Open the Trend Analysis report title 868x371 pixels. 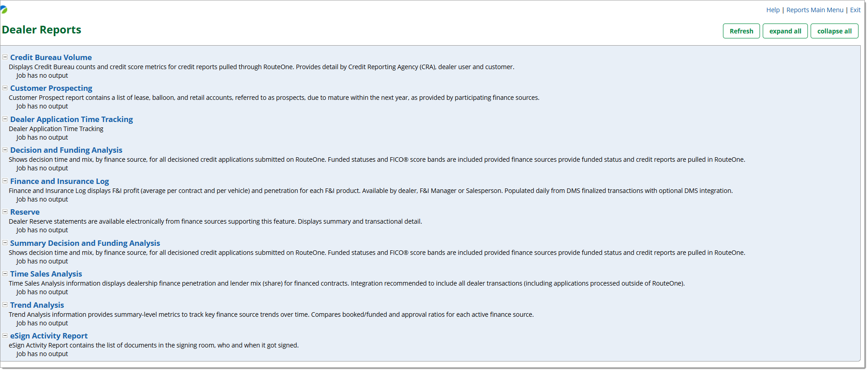[37, 305]
